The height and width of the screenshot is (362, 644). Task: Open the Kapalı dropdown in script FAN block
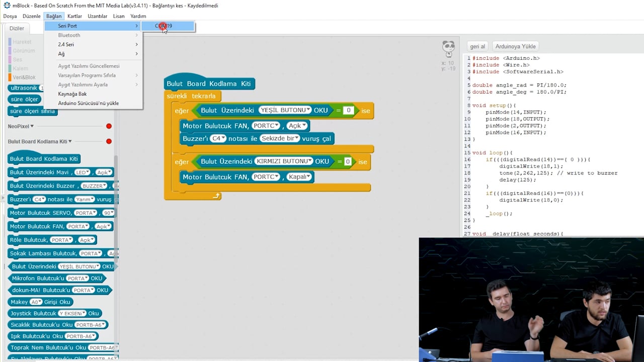[299, 177]
